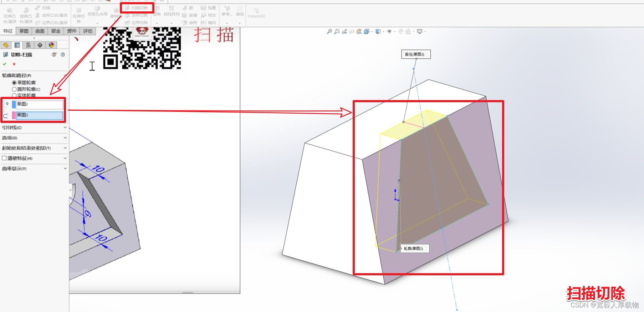The height and width of the screenshot is (312, 644).
Task: Click the red X to cancel Cut-Sweep
Action: coord(14,64)
